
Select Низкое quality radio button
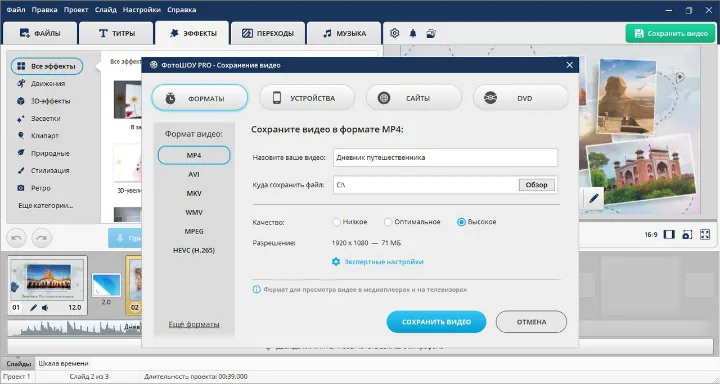click(x=337, y=222)
